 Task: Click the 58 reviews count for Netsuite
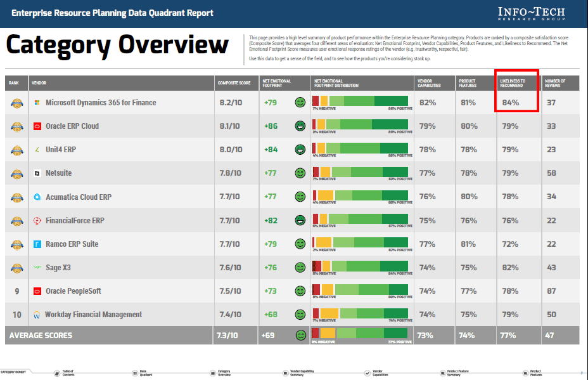click(x=551, y=173)
